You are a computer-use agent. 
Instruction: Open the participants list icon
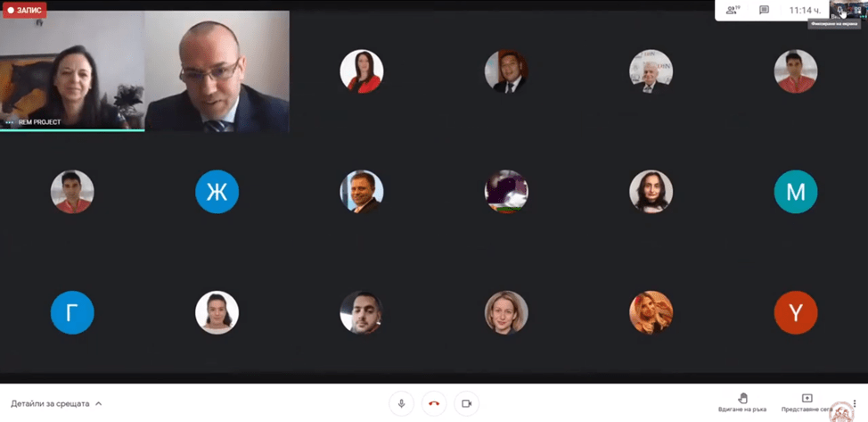click(733, 10)
